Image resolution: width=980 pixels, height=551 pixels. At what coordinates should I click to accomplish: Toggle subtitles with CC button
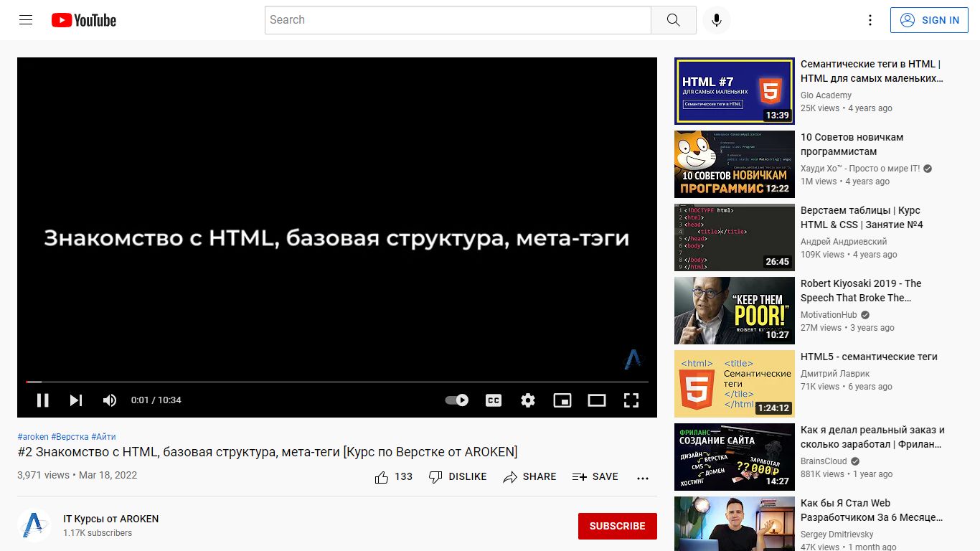coord(494,400)
